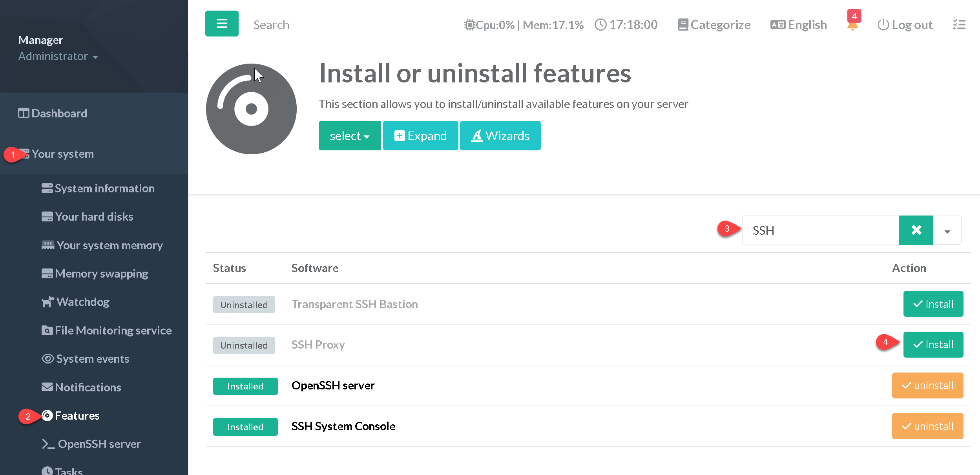This screenshot has width=980, height=475.
Task: Open the notifications bell icon
Action: (852, 26)
